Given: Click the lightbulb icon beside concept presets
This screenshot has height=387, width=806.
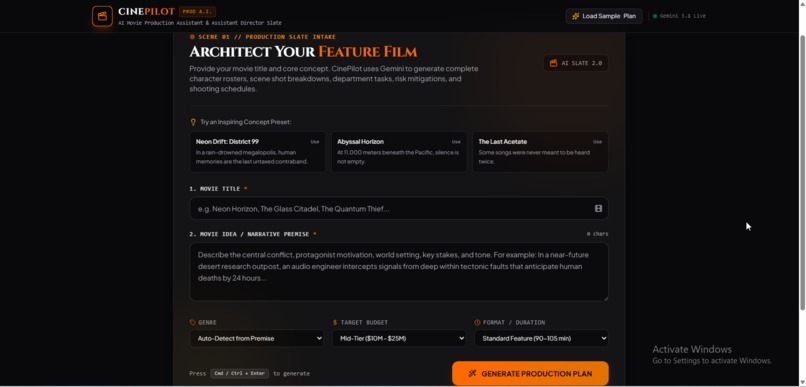Looking at the screenshot, I should (193, 122).
